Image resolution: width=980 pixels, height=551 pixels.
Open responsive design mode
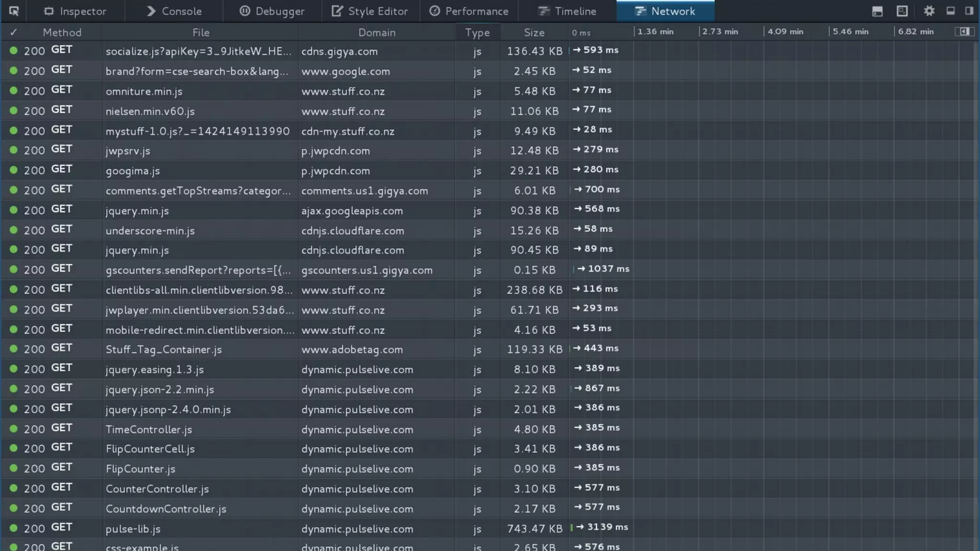902,11
